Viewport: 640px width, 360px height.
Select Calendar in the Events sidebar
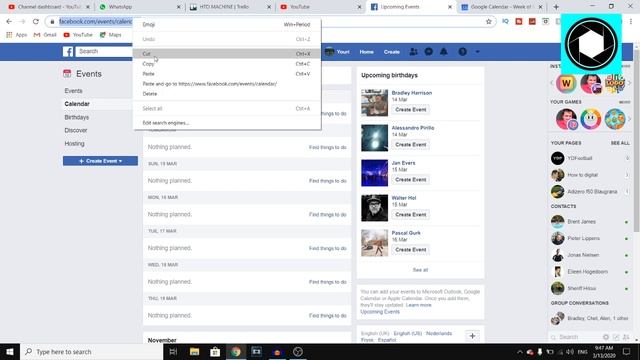coord(77,104)
